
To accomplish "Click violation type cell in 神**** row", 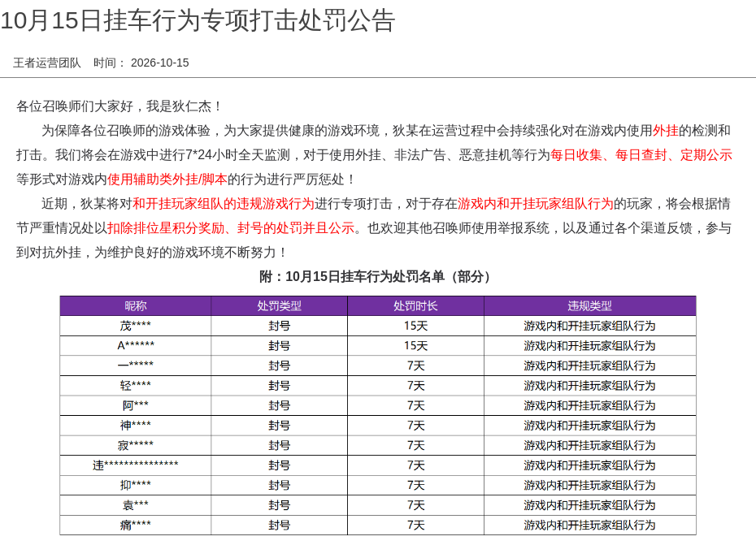I will coord(589,426).
